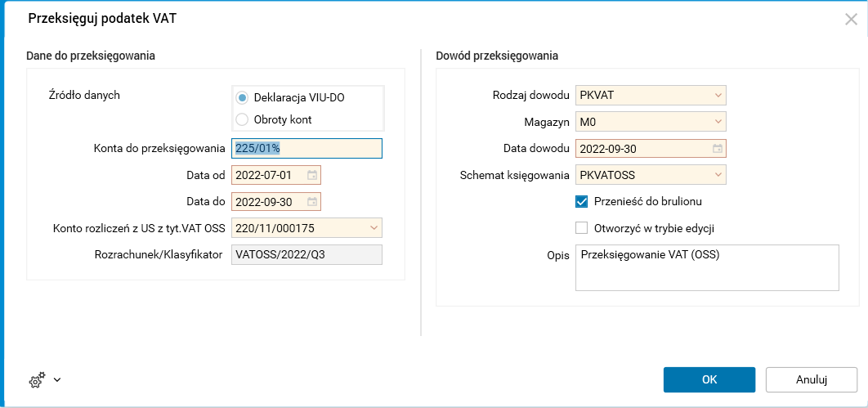Confirm with the OK button
Image resolution: width=868 pixels, height=408 pixels.
tap(709, 379)
